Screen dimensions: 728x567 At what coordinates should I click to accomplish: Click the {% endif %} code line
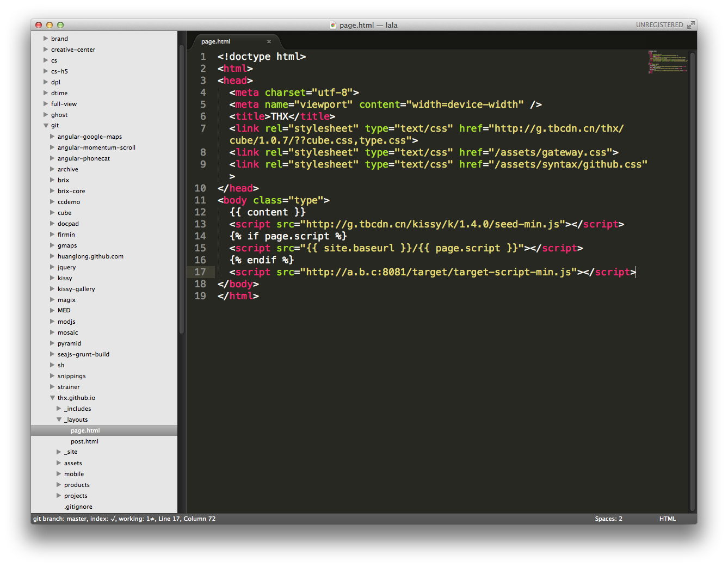click(262, 260)
